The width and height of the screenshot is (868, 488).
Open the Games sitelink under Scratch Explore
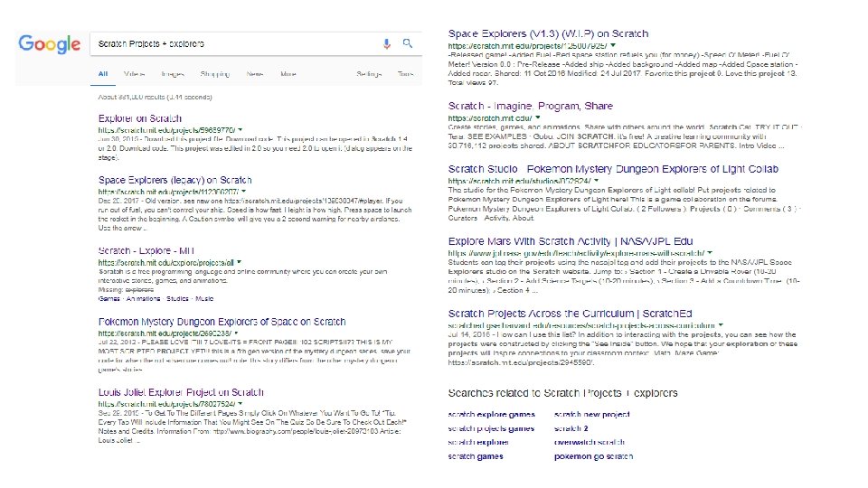click(109, 299)
